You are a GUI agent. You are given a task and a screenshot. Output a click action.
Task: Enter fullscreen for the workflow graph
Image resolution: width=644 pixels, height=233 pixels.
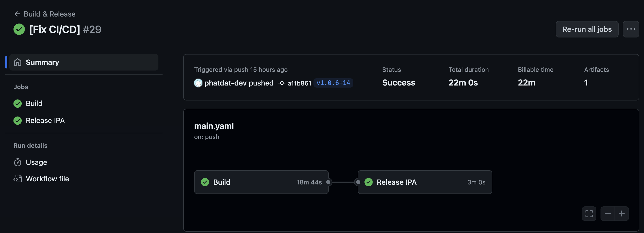(589, 214)
